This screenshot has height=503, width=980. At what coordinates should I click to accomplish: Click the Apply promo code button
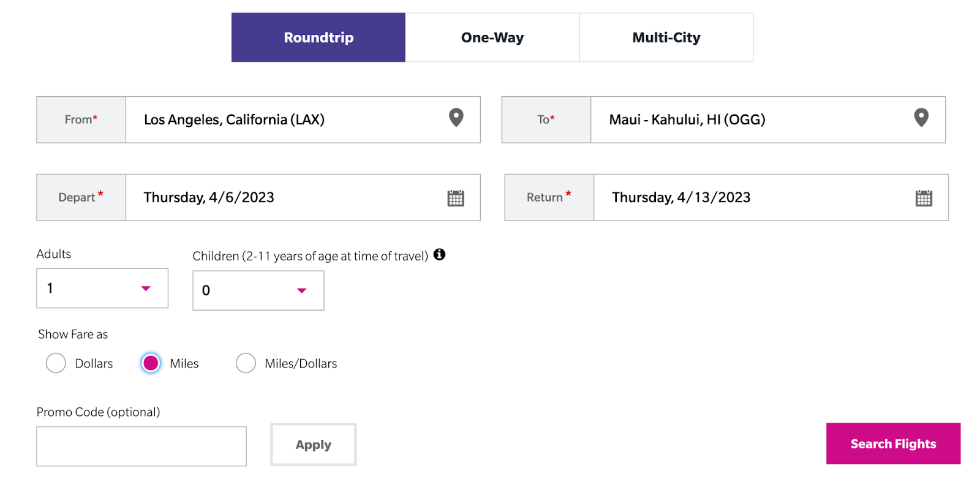(x=314, y=445)
